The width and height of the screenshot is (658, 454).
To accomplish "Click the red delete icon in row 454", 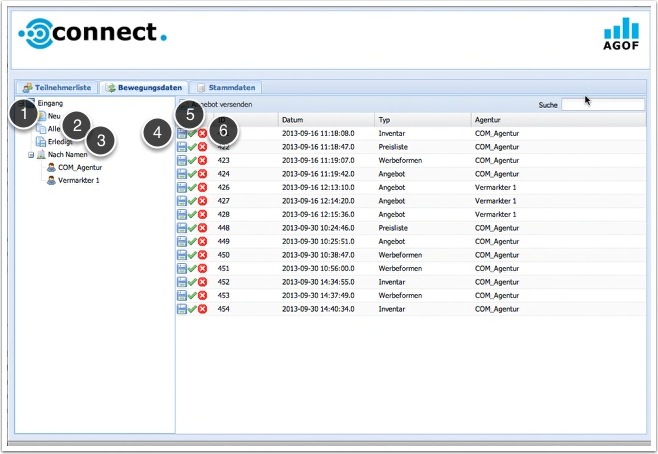I will pyautogui.click(x=202, y=309).
